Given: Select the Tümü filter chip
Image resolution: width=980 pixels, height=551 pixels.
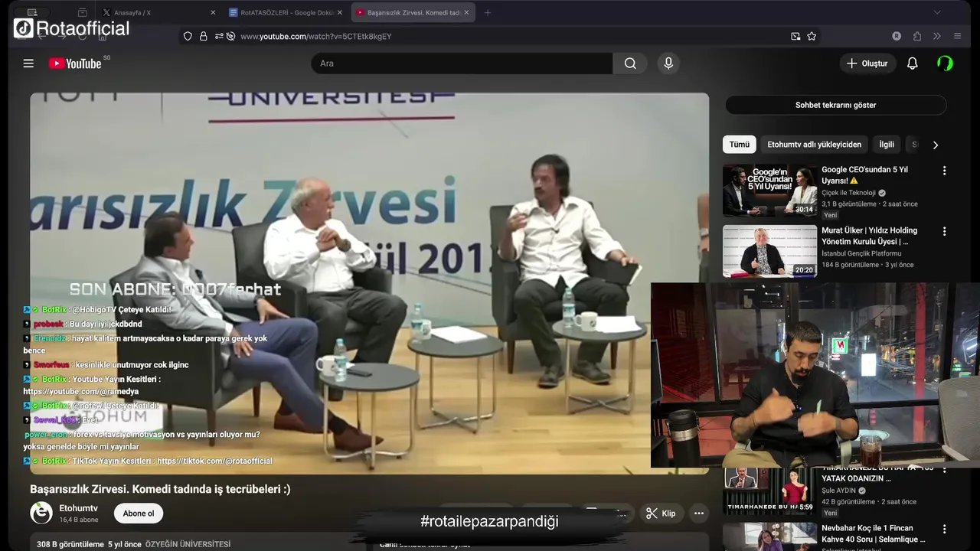Looking at the screenshot, I should [739, 144].
